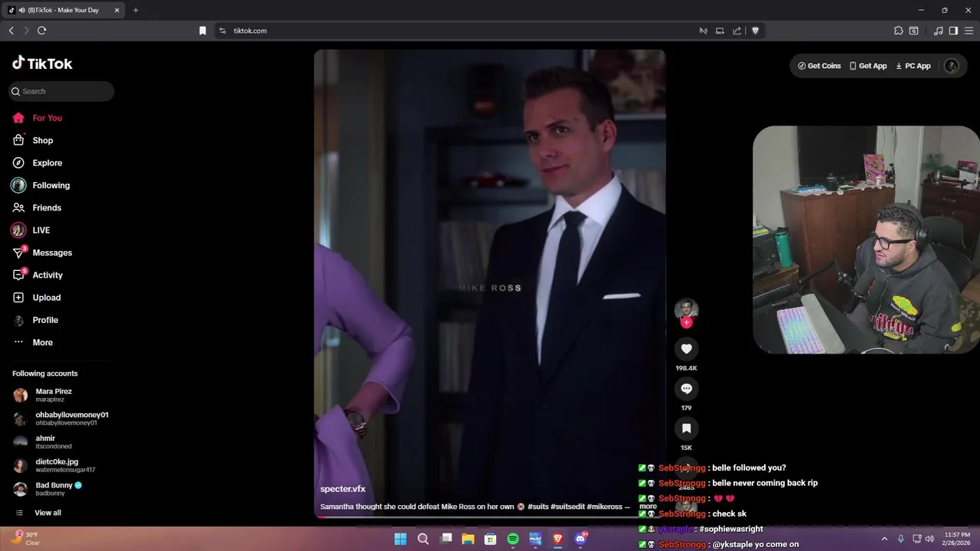This screenshot has height=551, width=980.
Task: Open Messages in the sidebar
Action: tap(52, 253)
